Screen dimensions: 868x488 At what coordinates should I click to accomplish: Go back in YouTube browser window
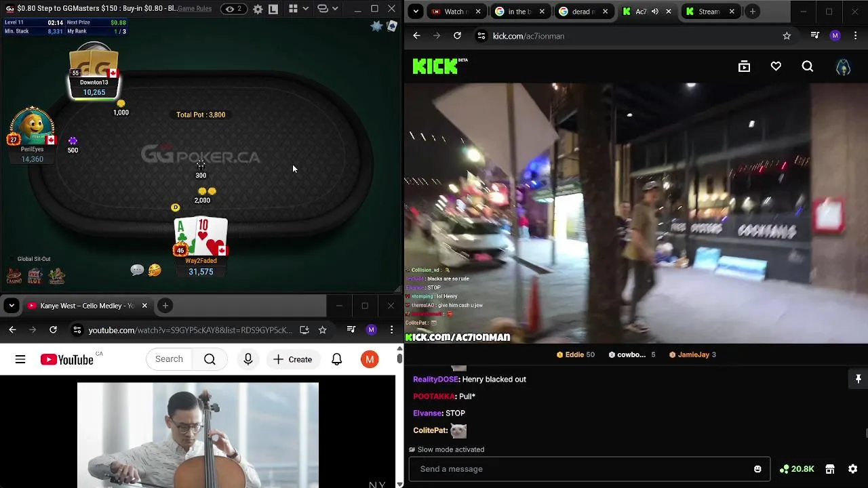tap(12, 330)
